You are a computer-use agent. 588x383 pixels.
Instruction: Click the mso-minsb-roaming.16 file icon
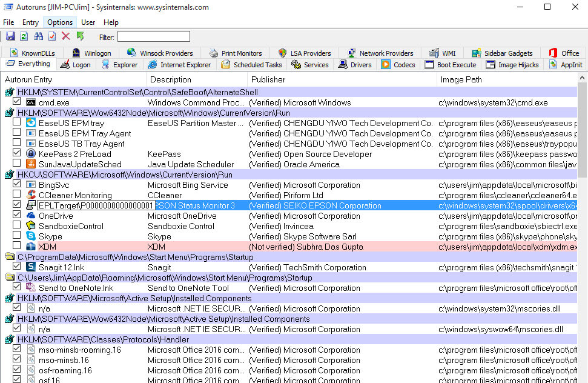click(x=31, y=349)
